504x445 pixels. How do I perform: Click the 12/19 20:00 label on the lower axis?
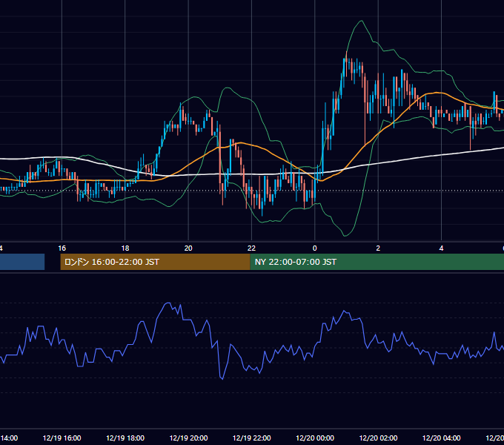click(x=188, y=438)
